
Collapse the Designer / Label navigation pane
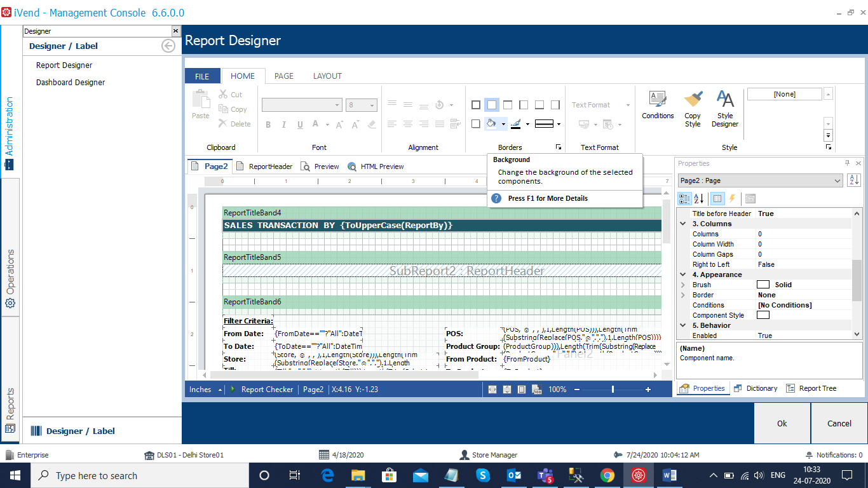[x=168, y=46]
